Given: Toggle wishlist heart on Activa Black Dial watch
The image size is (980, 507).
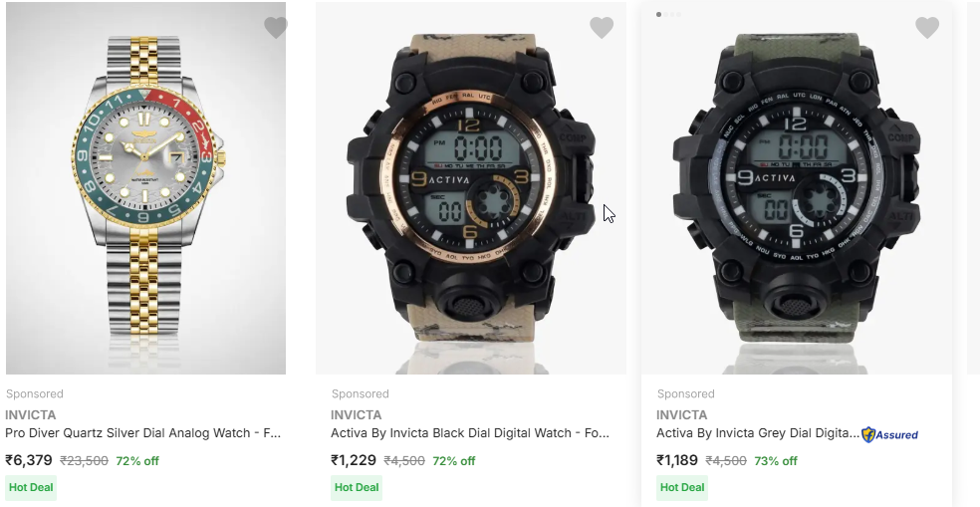Looking at the screenshot, I should point(602,28).
